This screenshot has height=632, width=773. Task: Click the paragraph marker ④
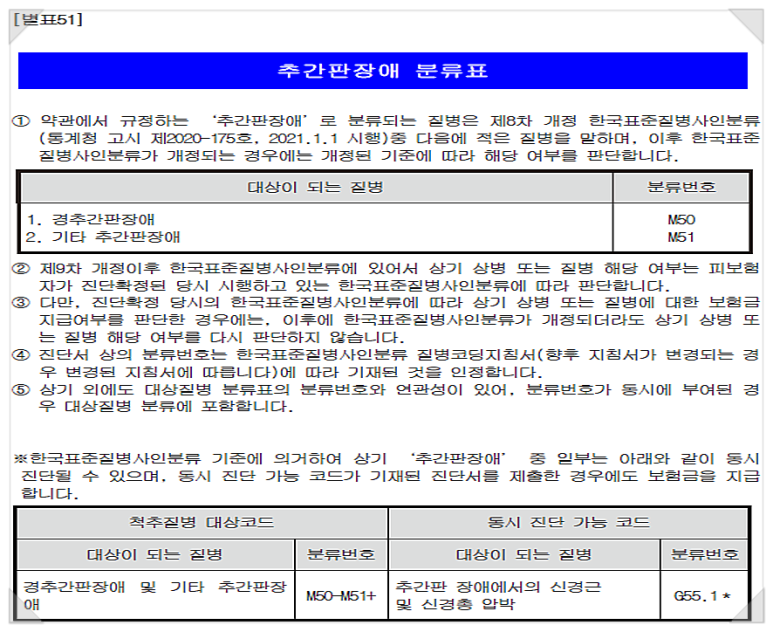pos(21,355)
